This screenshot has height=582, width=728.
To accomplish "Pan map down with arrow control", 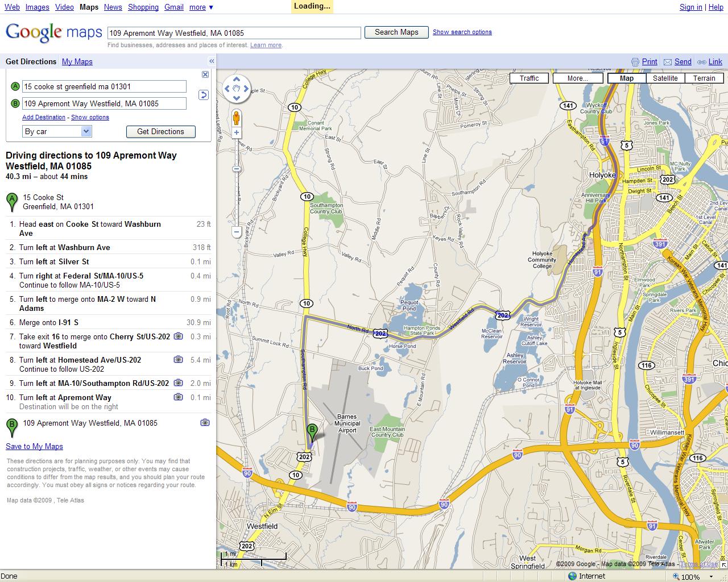I will 237,98.
